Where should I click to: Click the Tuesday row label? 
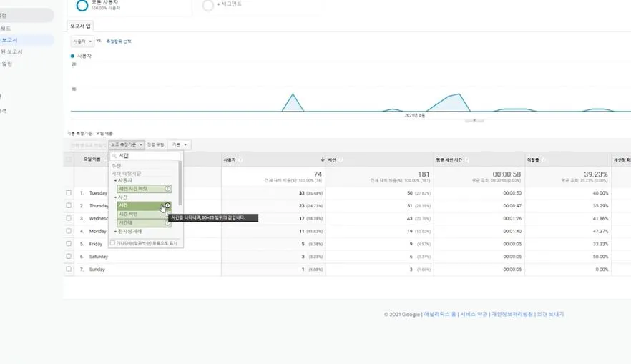(x=98, y=193)
